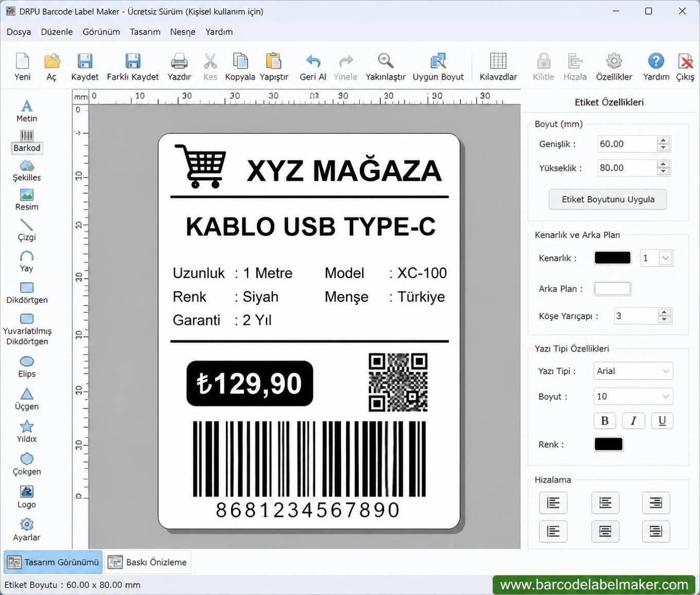Screen dimensions: 700x595
Task: Select the Yıldız star tool
Action: 27,432
